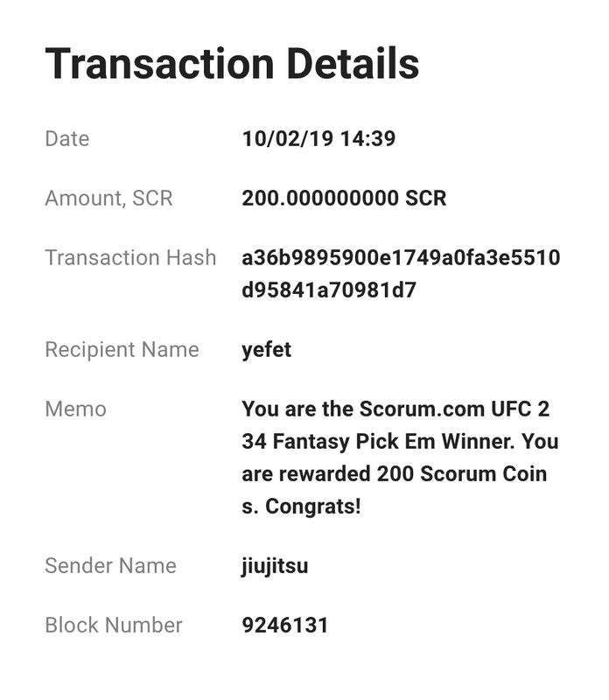The image size is (609, 700).
Task: Open the transaction hash starting a36b9895
Action: 401,274
